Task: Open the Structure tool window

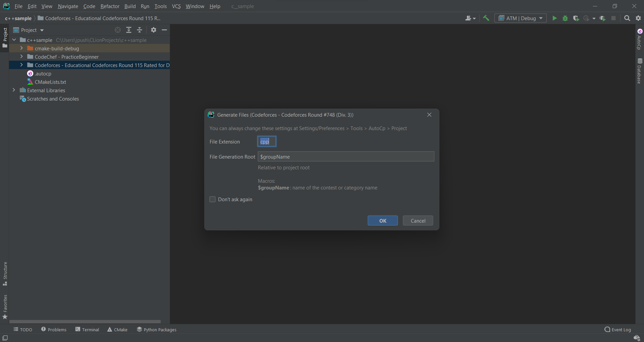Action: tap(5, 274)
